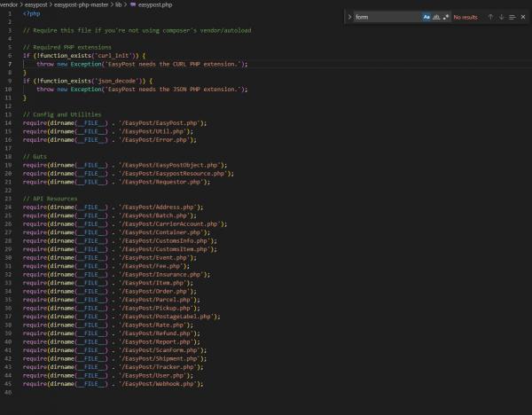
Task: Click '/EasyPost/Webhook.php' string
Action: coord(158,384)
